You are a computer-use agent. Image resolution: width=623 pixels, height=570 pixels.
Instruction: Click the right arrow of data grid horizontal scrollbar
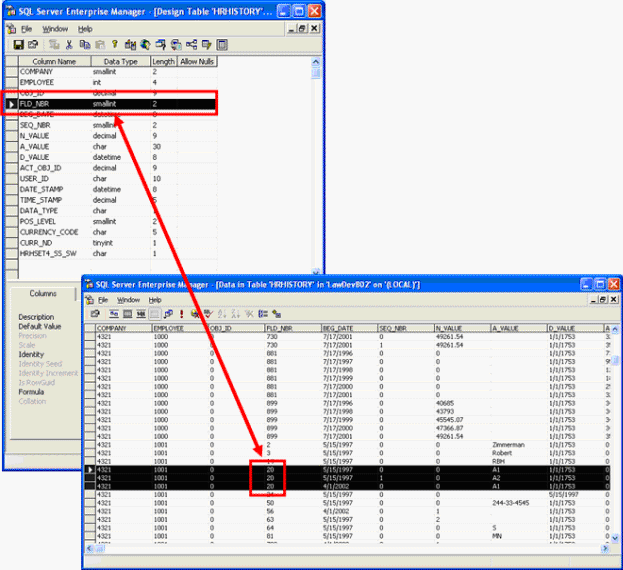click(606, 549)
